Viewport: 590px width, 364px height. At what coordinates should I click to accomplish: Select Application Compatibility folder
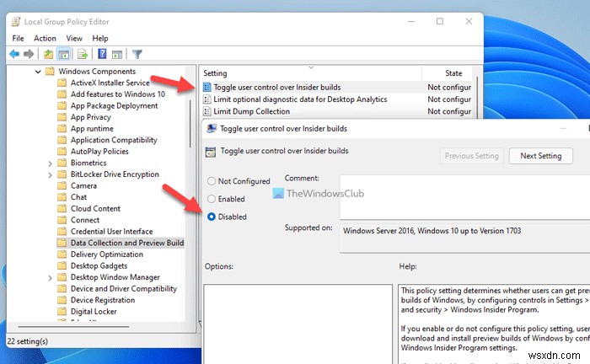coord(114,140)
